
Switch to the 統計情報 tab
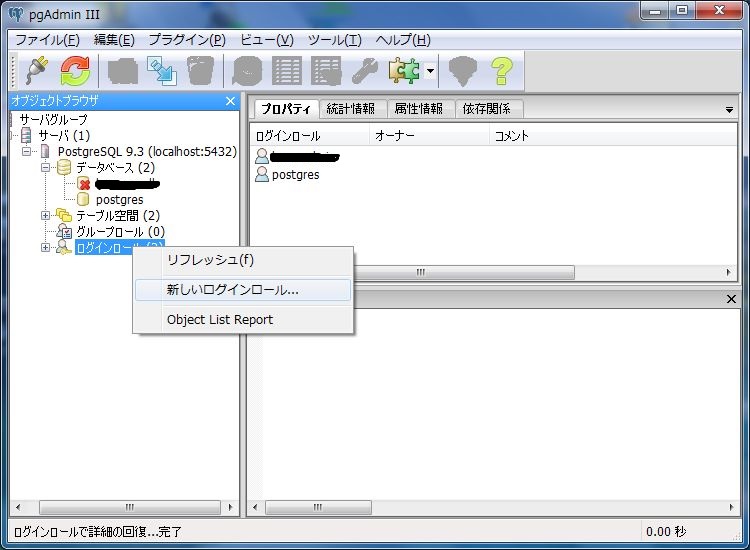pyautogui.click(x=351, y=109)
